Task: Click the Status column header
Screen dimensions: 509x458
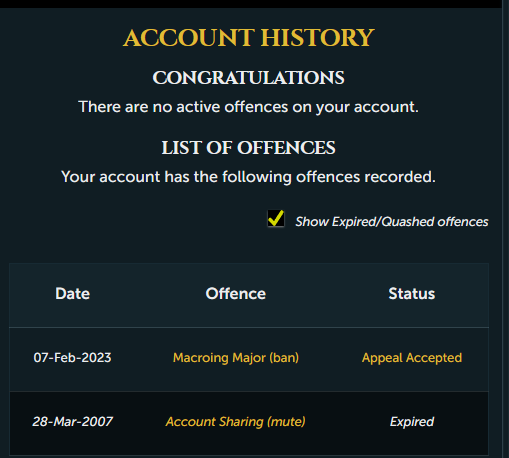Action: pos(412,294)
